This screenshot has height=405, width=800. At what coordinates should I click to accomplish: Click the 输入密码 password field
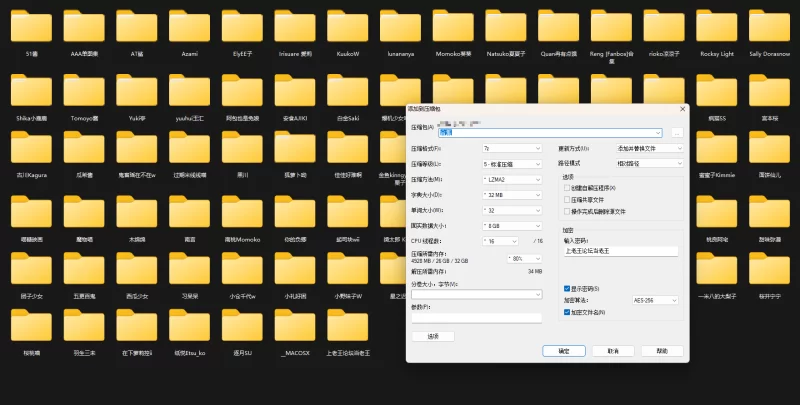tap(621, 251)
